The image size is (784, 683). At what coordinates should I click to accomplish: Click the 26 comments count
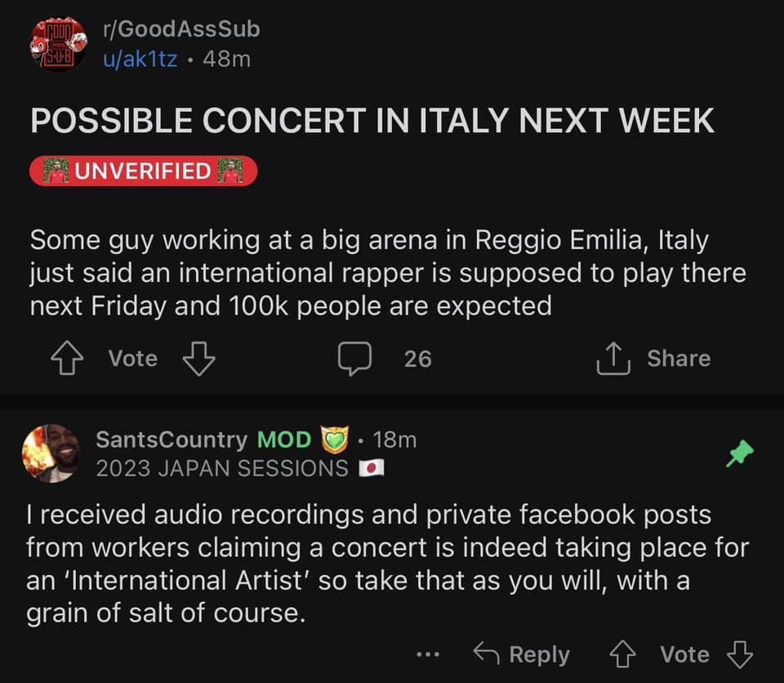[x=418, y=359]
